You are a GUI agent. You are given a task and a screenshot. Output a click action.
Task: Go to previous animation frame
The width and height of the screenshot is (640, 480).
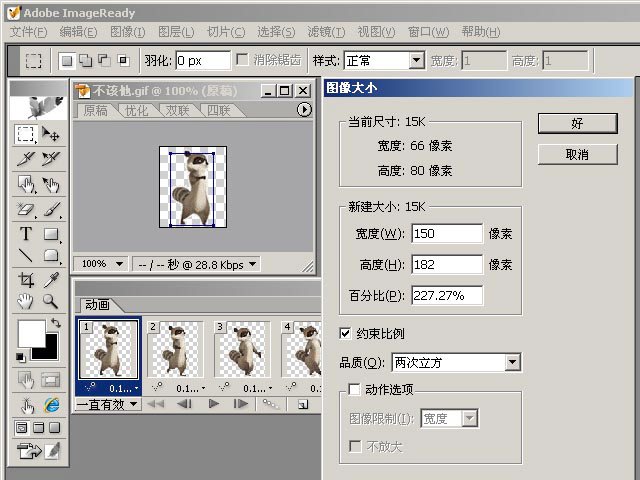coord(184,404)
